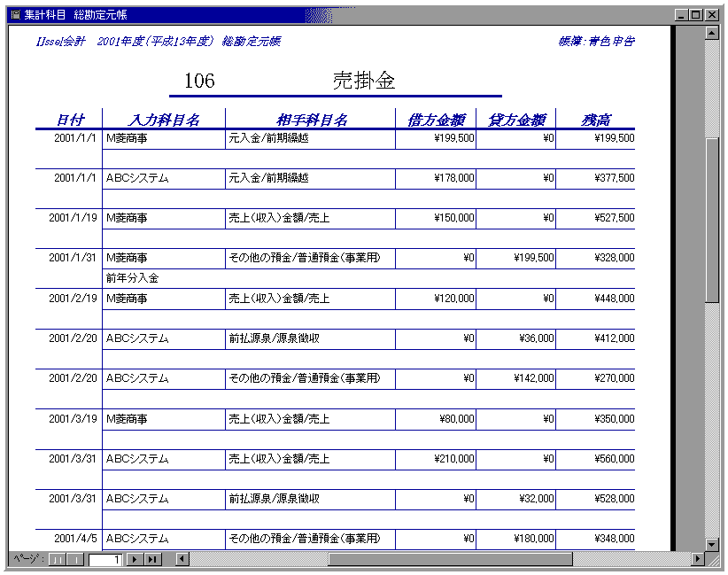This screenshot has width=728, height=575.
Task: Select the page number input box
Action: (x=105, y=559)
